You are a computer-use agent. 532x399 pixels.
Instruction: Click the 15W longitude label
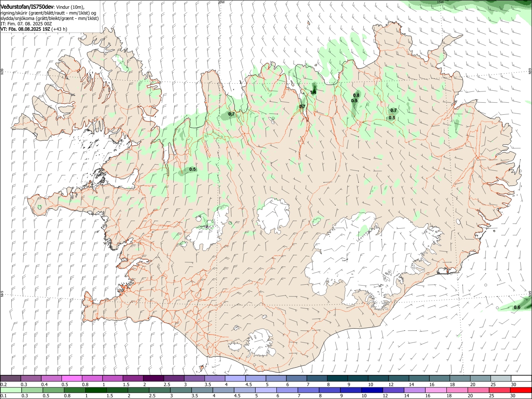click(440, 2)
